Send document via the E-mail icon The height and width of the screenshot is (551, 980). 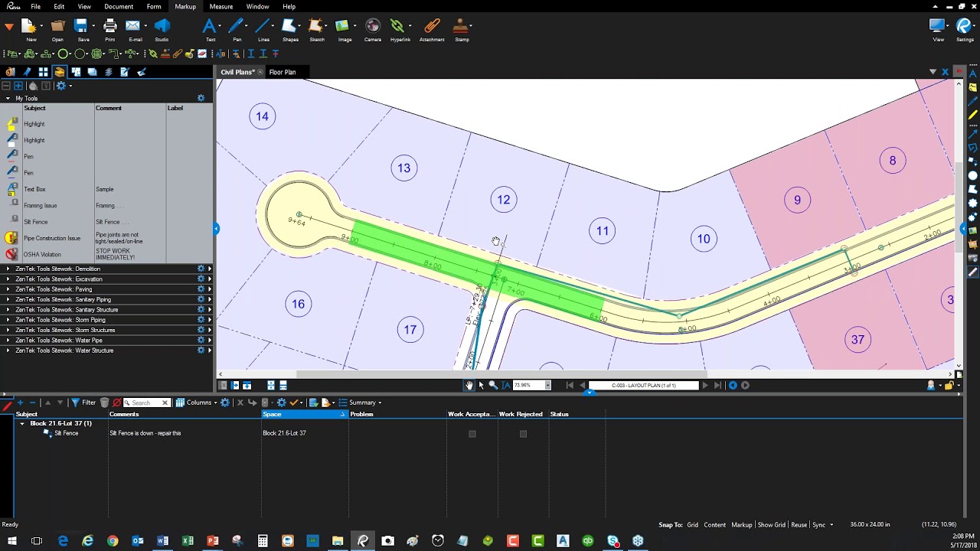click(135, 29)
